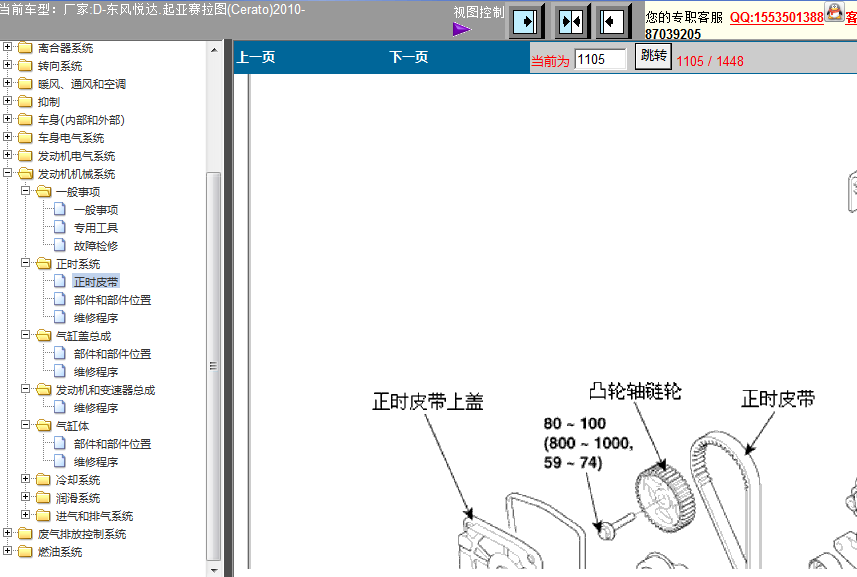Viewport: 857px width, 577px height.
Task: Collapse the 正时系统 node
Action: [x=27, y=264]
